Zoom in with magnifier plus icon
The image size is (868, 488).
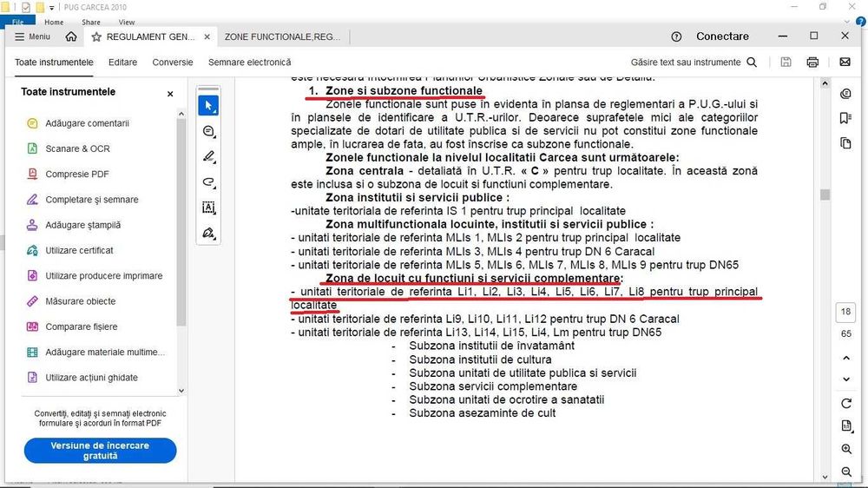[x=845, y=449]
